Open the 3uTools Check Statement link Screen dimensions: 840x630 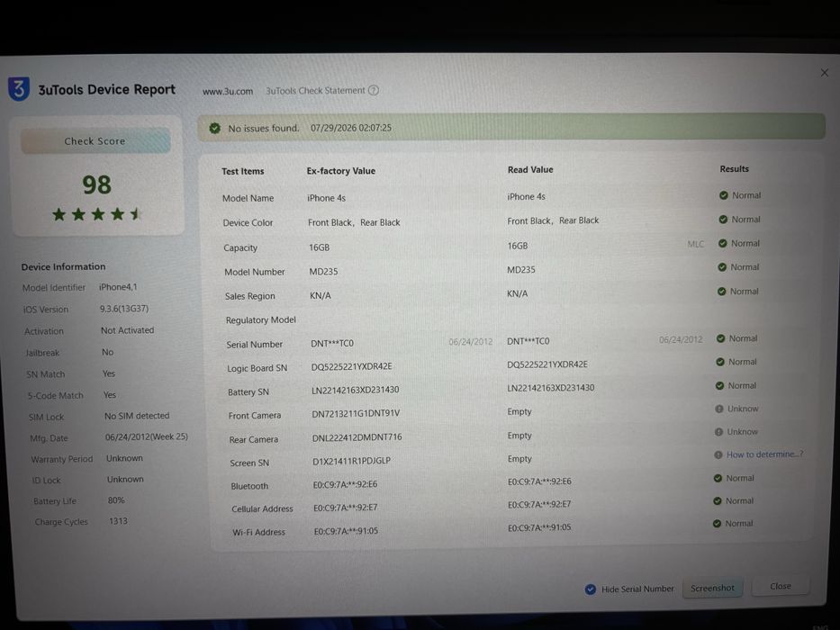(x=315, y=91)
